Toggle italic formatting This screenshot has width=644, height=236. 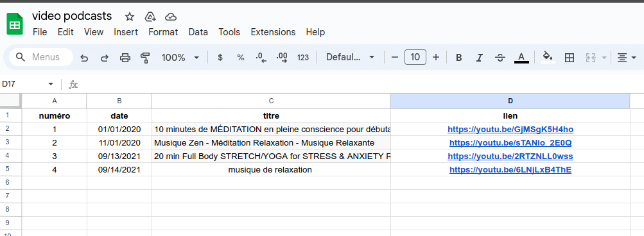point(479,58)
